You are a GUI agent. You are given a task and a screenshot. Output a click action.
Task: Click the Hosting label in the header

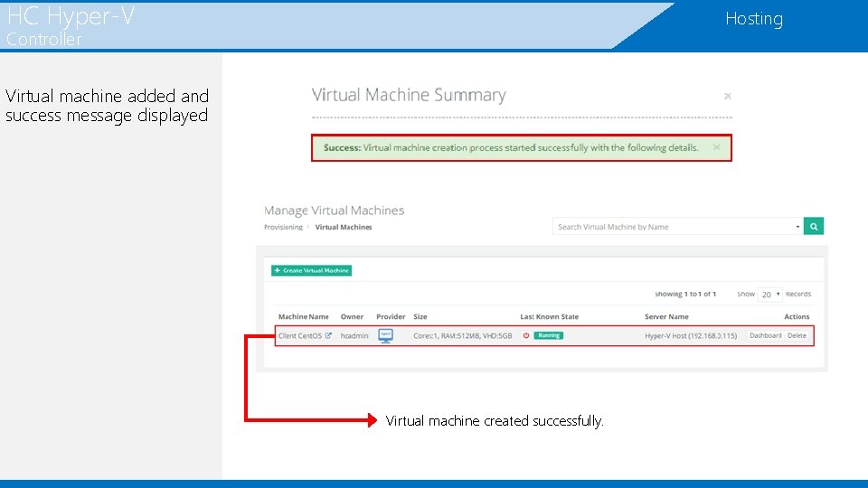click(x=754, y=19)
